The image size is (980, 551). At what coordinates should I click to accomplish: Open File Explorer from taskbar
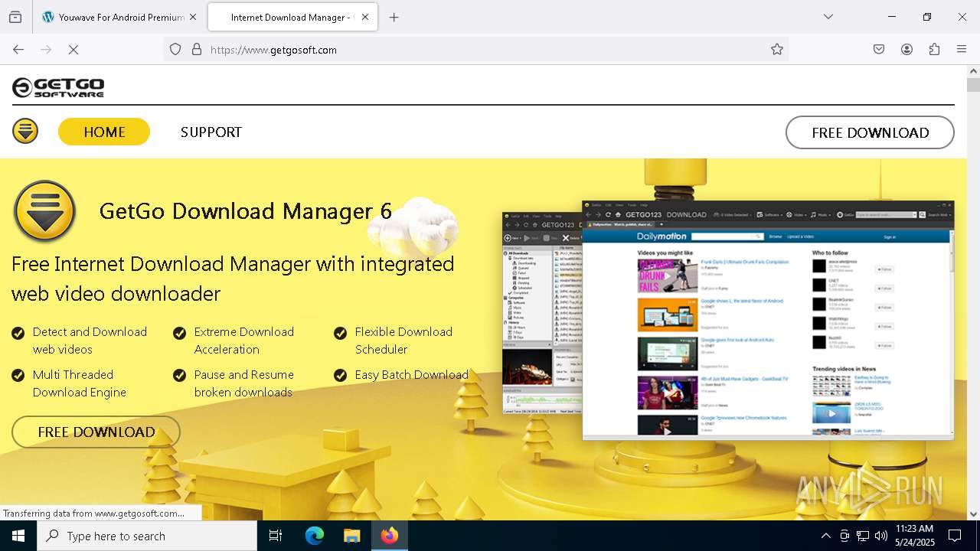click(351, 536)
